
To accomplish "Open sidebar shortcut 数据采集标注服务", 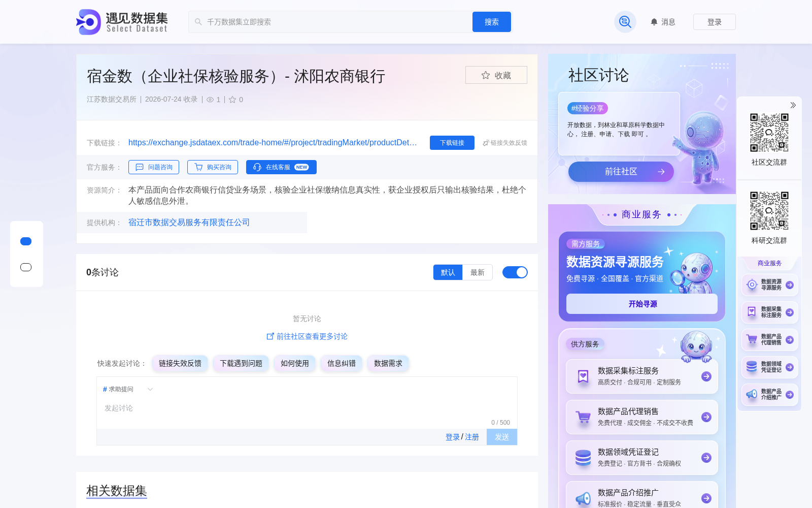I will pos(770,312).
